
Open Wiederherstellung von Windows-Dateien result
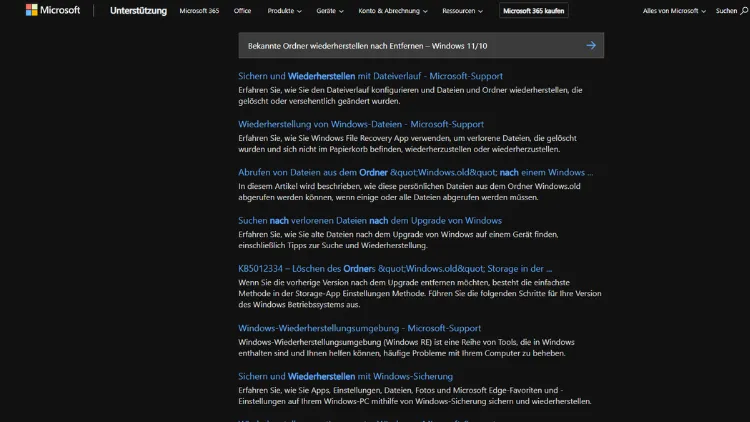tap(361, 124)
